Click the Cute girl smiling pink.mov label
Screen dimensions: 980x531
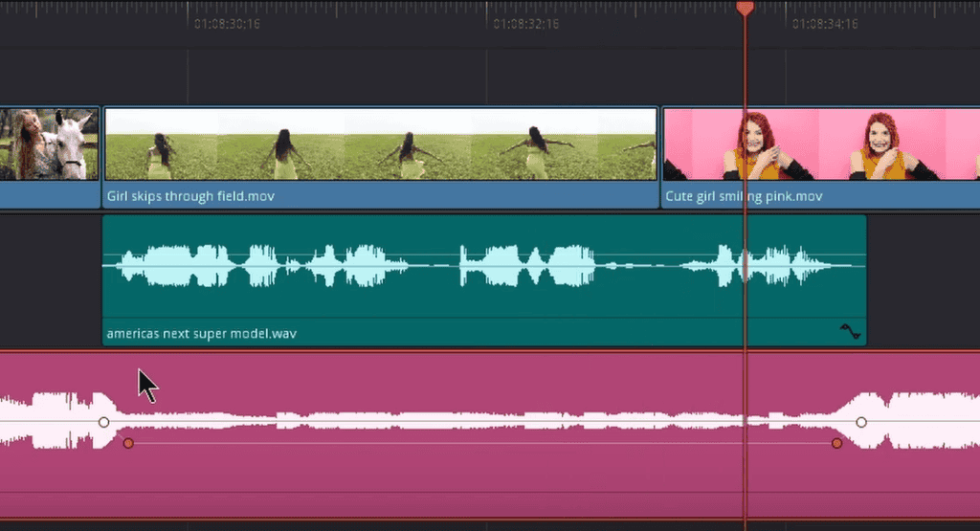pyautogui.click(x=744, y=196)
